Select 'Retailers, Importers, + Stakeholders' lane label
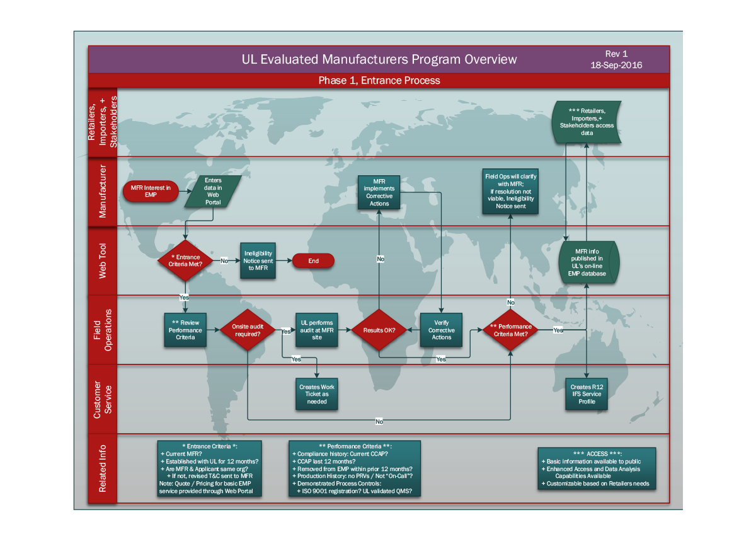This screenshot has width=756, height=541. (x=103, y=122)
